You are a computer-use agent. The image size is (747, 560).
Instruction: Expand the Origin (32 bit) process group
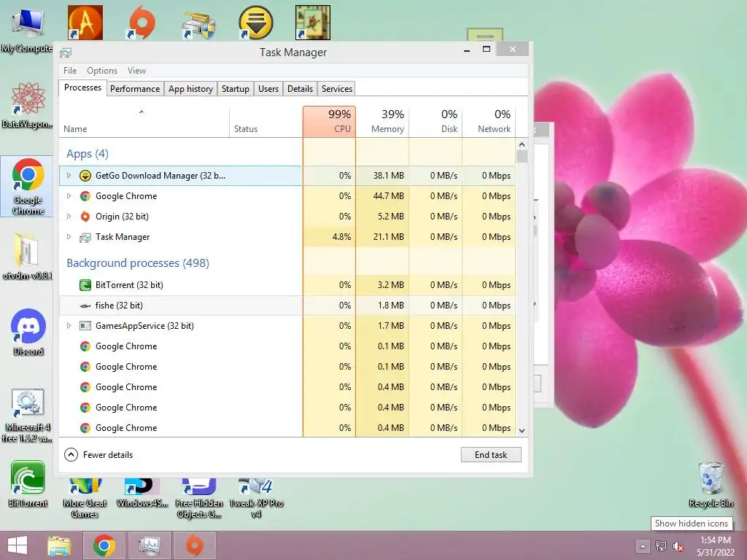click(x=69, y=217)
